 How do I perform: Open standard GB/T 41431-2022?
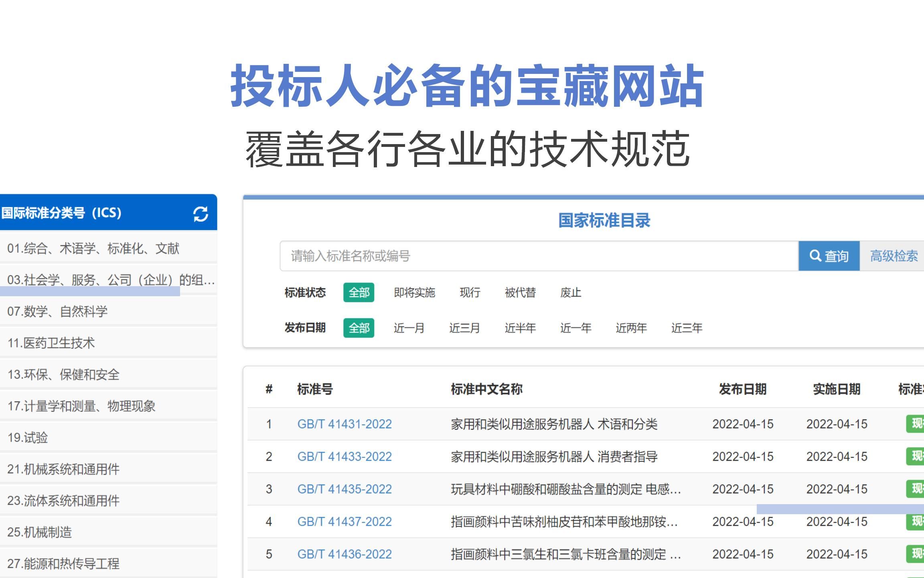tap(344, 424)
